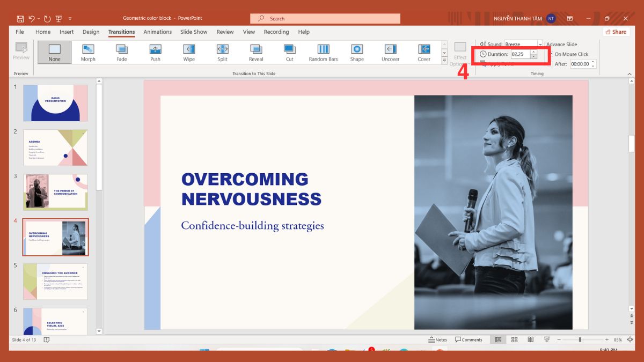This screenshot has width=644, height=362.
Task: Apply the Random Bars transition
Action: (323, 52)
